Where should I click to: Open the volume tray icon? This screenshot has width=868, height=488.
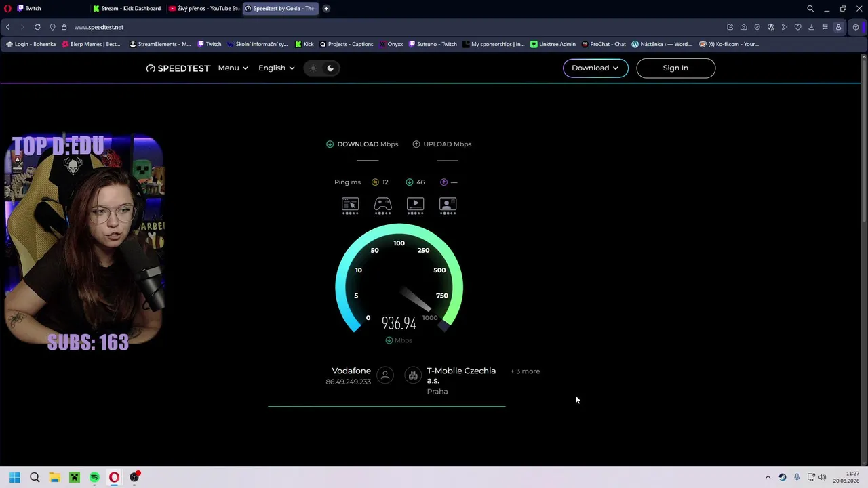click(x=823, y=477)
